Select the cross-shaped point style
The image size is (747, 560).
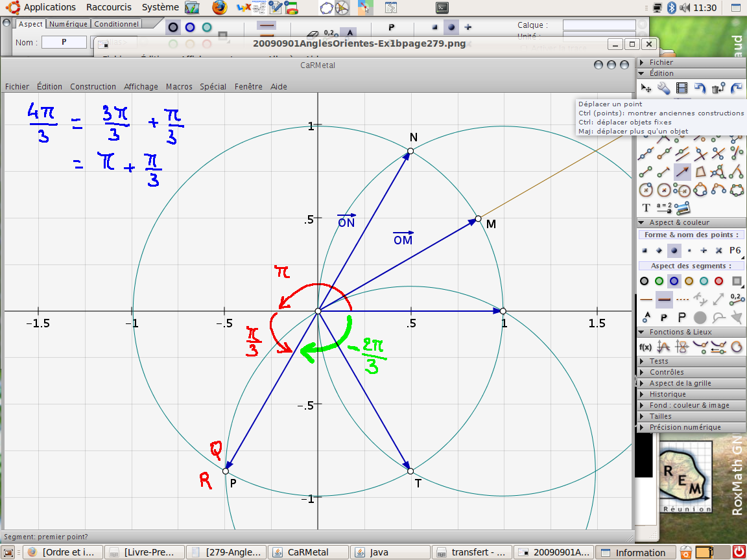click(718, 250)
